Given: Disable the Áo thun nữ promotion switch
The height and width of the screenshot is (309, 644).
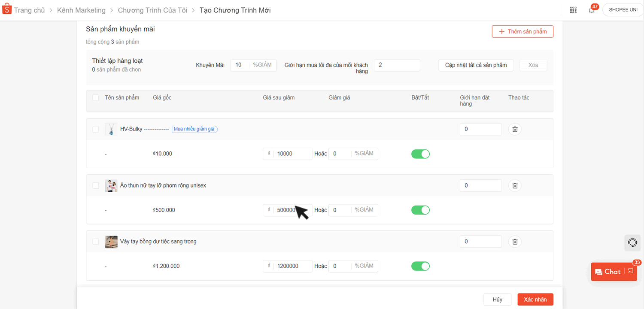Looking at the screenshot, I should pos(420,210).
